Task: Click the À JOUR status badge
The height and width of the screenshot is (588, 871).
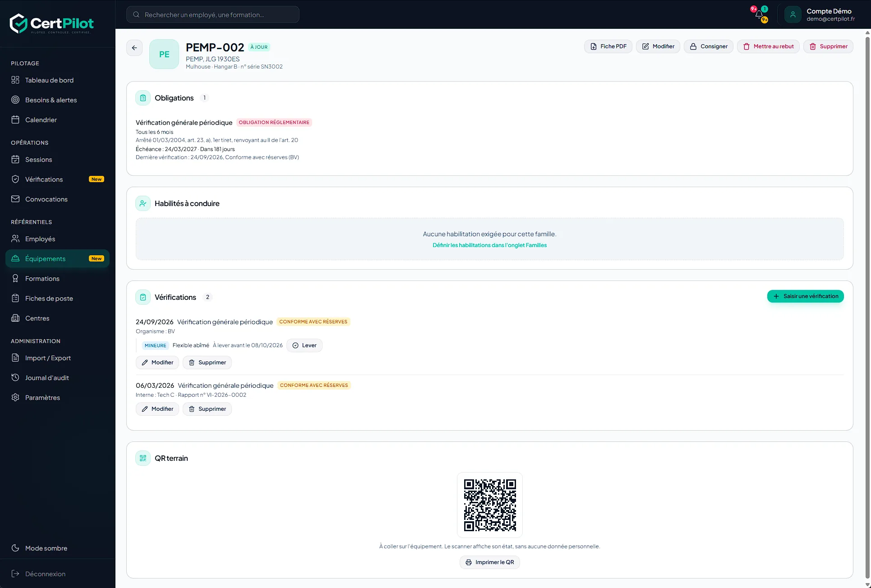Action: tap(259, 47)
